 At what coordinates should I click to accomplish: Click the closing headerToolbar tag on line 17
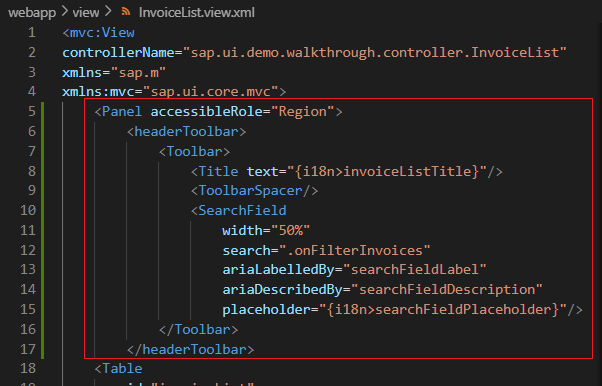[x=190, y=349]
